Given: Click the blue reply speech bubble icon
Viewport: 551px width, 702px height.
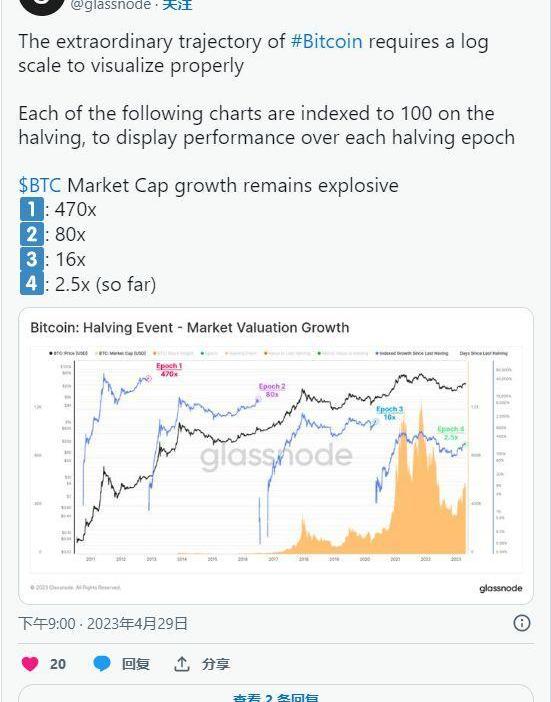Looking at the screenshot, I should 102,663.
